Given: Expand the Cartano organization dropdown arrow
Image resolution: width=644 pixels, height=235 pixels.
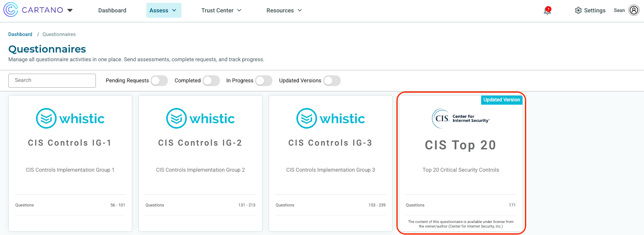Looking at the screenshot, I should (70, 11).
